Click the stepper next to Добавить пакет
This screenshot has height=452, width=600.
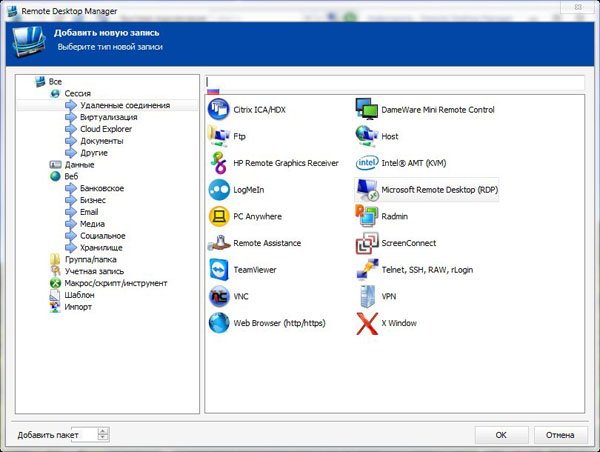103,435
